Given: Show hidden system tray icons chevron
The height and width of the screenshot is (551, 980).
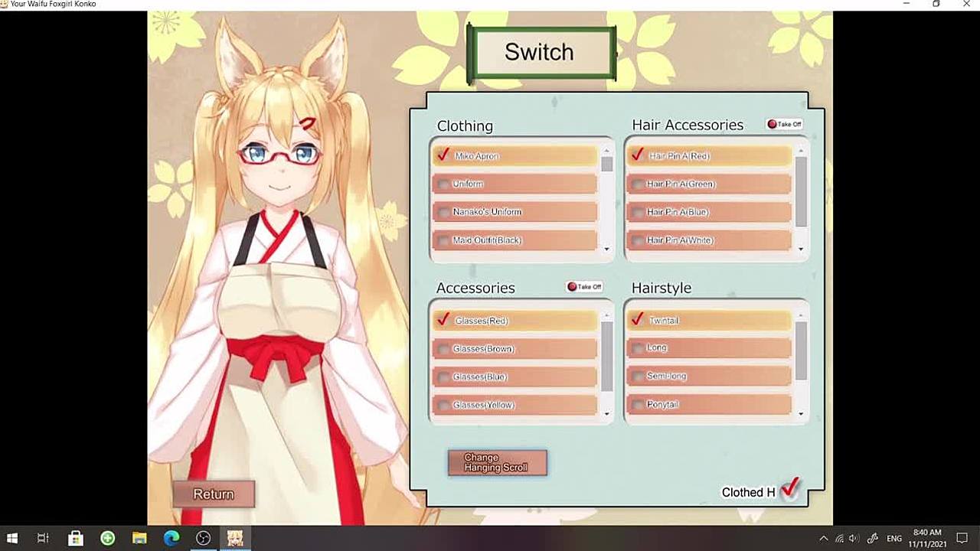Looking at the screenshot, I should point(824,539).
